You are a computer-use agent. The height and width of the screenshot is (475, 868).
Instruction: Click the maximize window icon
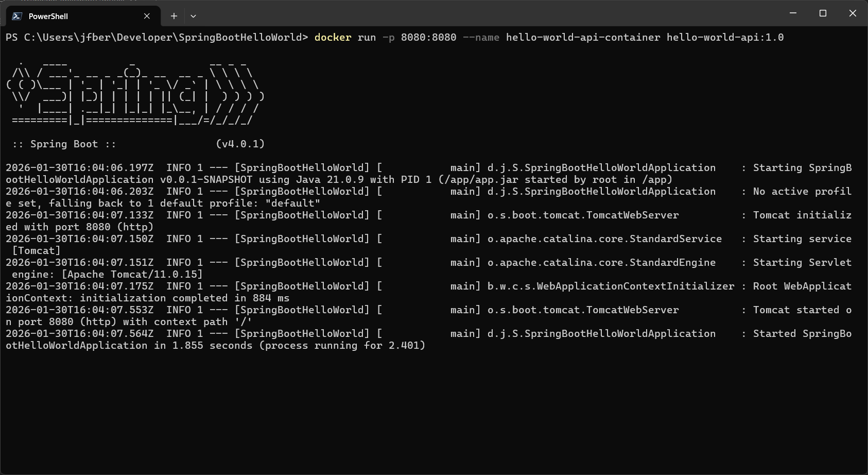tap(823, 13)
